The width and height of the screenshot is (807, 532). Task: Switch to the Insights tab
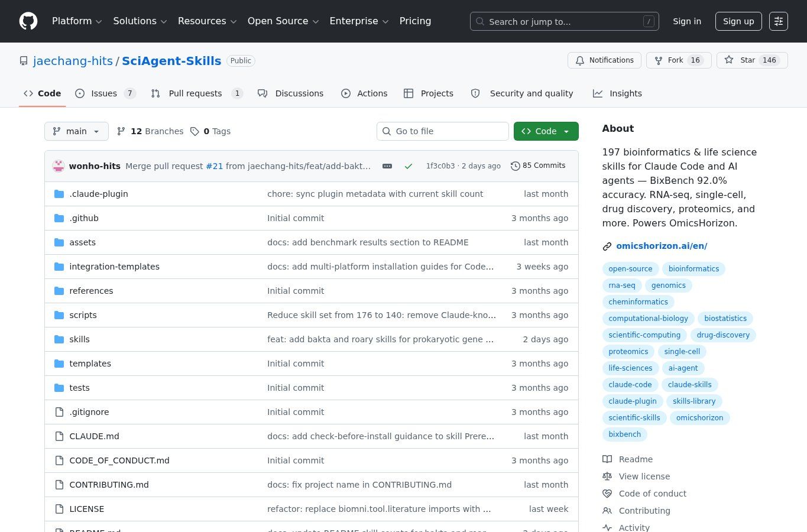[x=617, y=93]
